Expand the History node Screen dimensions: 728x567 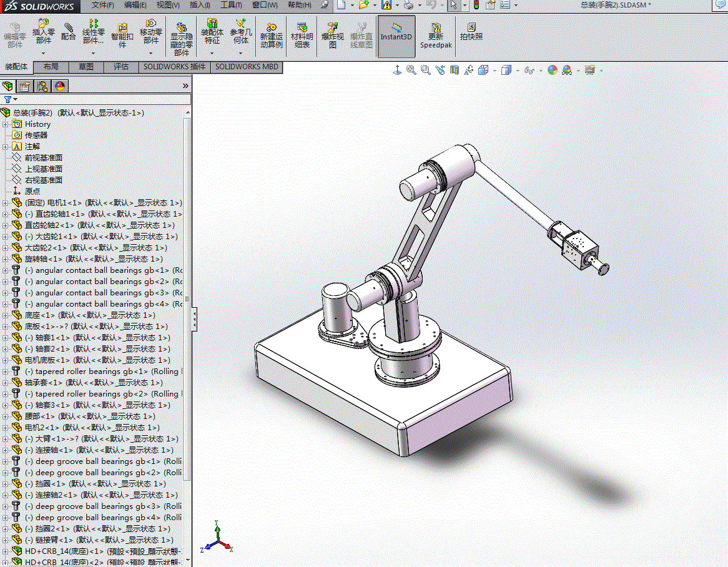click(x=5, y=124)
